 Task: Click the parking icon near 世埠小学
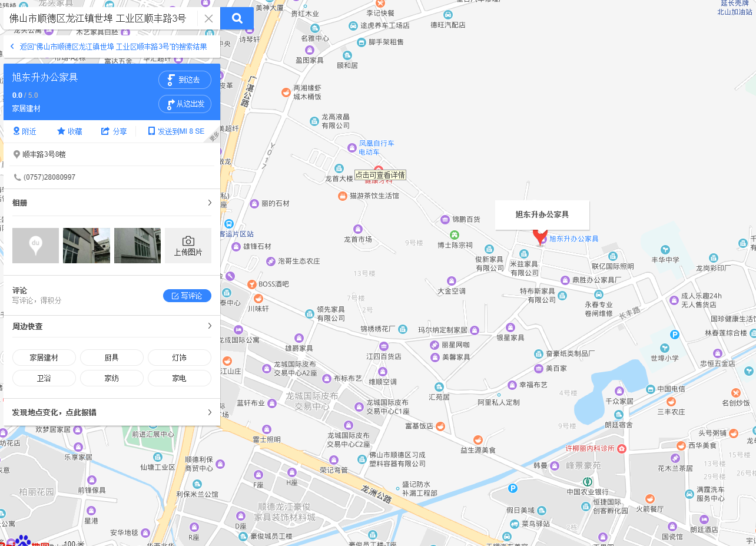point(675,335)
